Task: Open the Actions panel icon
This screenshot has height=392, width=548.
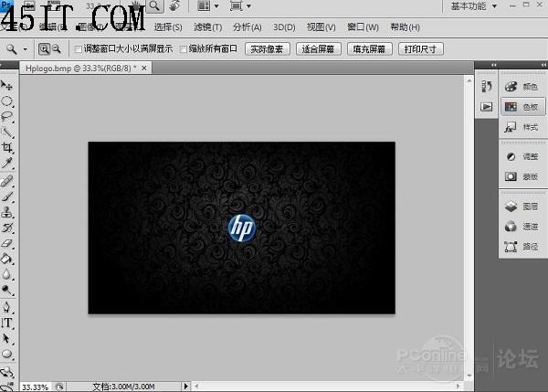Action: (487, 106)
